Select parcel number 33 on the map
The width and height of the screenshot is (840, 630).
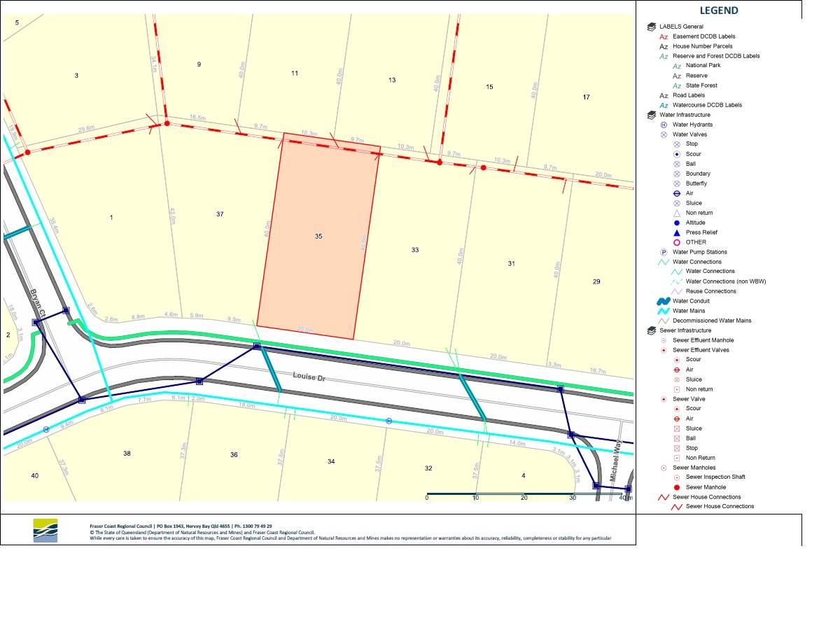tap(415, 250)
